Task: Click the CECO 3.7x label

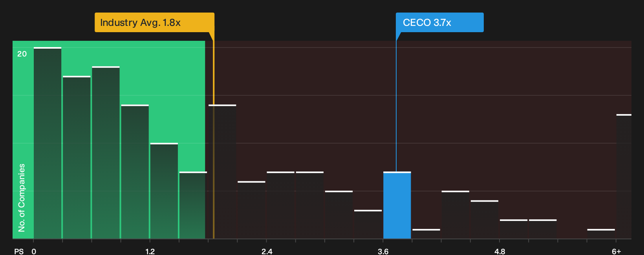Action: 439,22
